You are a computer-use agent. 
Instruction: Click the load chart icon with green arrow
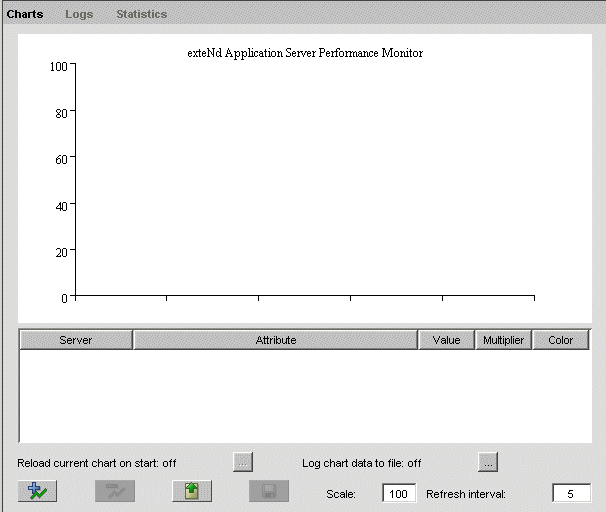click(x=192, y=491)
